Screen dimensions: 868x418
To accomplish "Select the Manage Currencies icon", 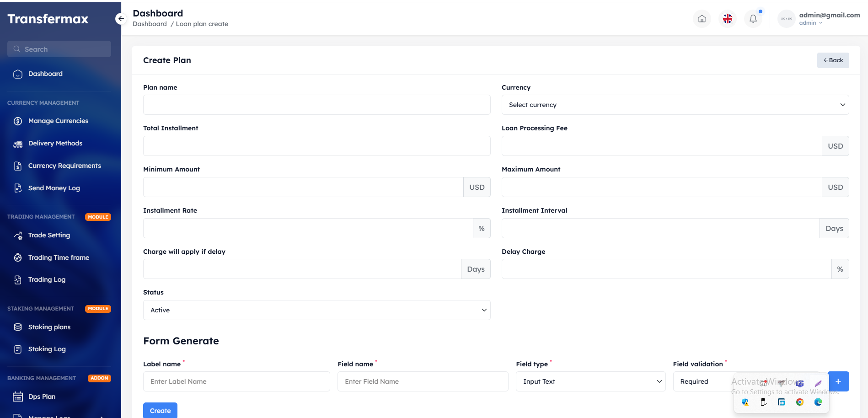I will (x=17, y=121).
